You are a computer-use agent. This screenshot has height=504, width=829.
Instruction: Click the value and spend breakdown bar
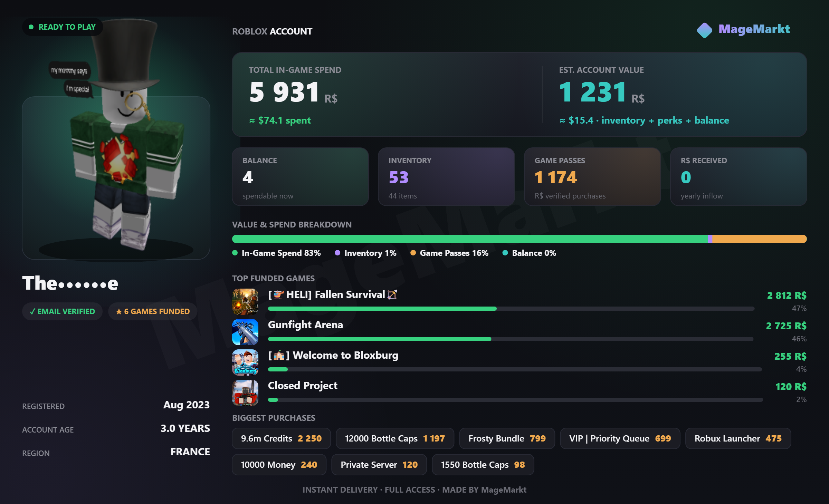coord(520,239)
